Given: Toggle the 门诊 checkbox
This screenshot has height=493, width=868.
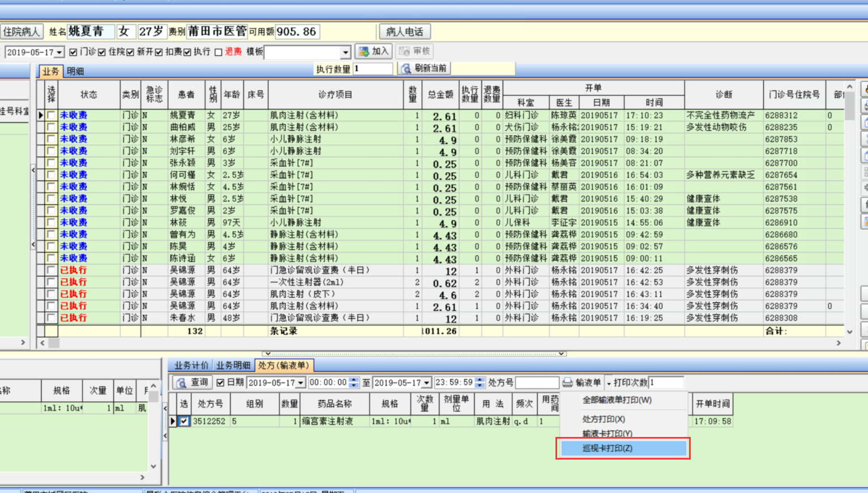Looking at the screenshot, I should point(73,52).
